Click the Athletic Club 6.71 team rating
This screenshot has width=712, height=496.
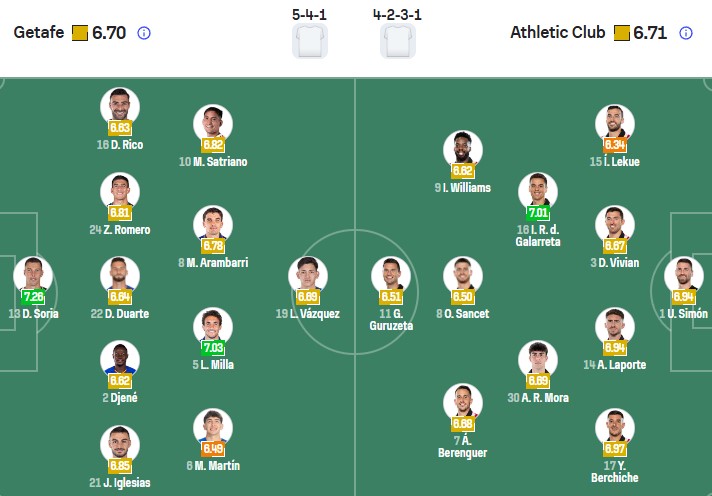pos(651,33)
